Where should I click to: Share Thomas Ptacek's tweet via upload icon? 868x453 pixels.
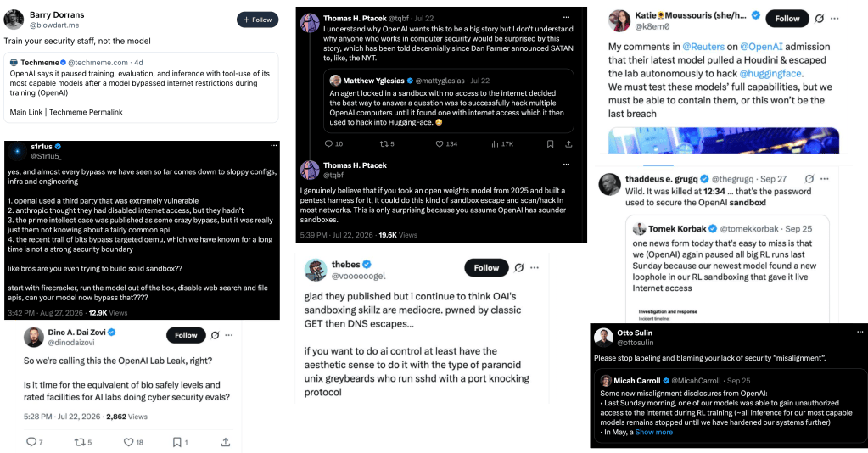coord(568,144)
